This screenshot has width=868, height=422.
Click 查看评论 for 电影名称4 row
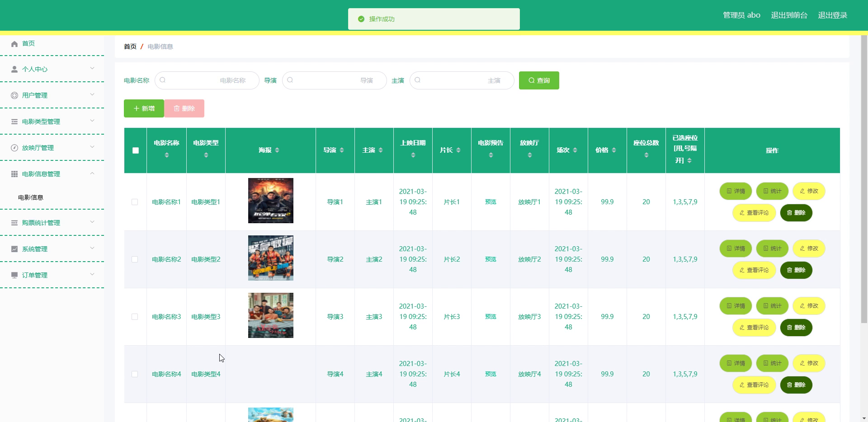coord(754,385)
